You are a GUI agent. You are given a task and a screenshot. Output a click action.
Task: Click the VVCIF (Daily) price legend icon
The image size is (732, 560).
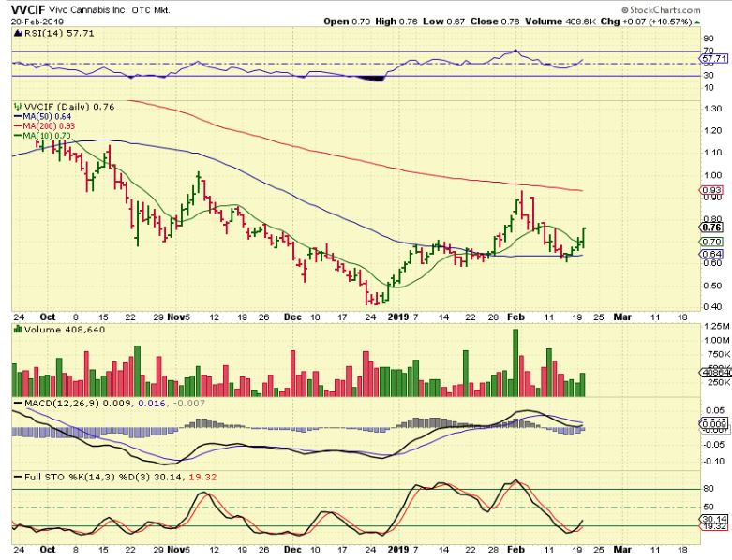tap(18, 107)
